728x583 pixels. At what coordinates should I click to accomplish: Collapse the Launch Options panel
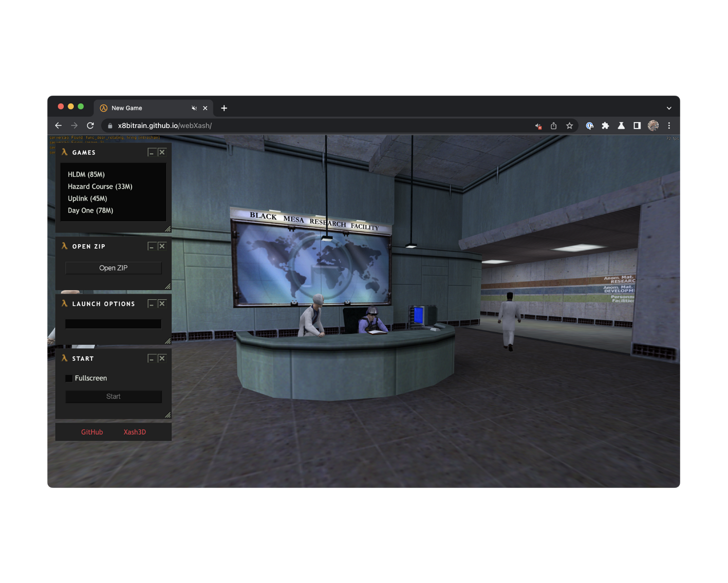pos(151,304)
